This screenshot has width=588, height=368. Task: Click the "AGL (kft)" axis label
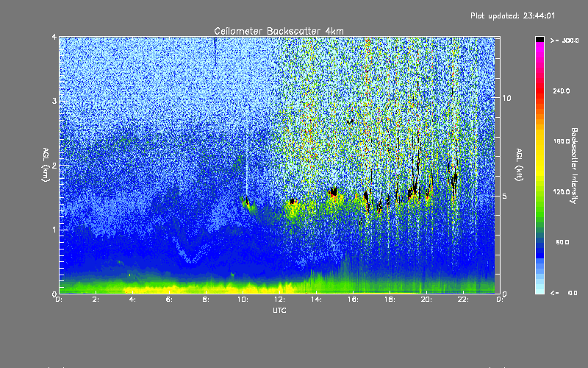tap(519, 165)
